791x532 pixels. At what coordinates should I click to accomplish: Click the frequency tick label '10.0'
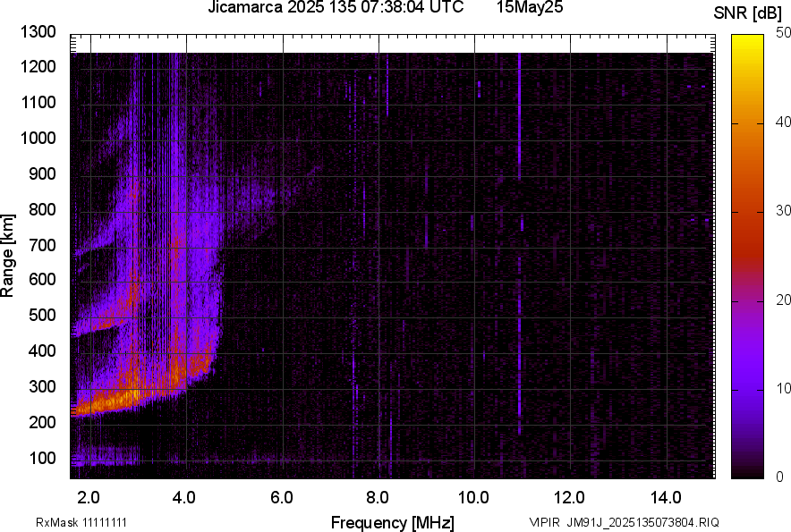473,498
